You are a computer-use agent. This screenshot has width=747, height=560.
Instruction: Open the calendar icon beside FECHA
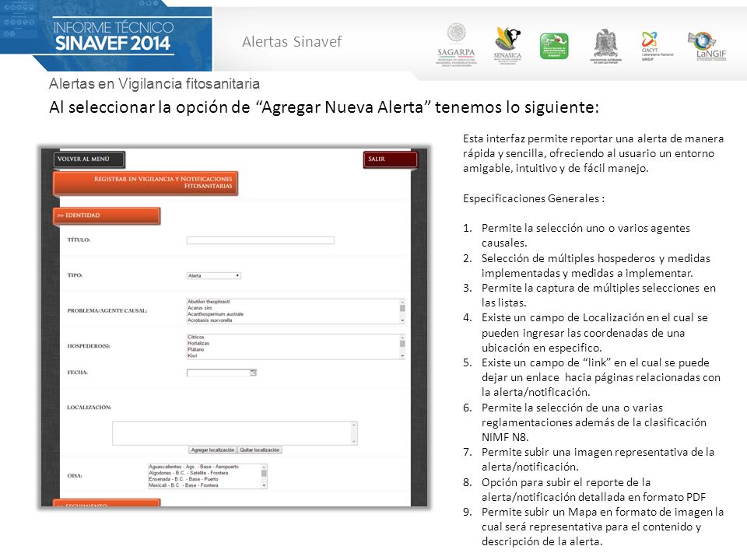(254, 373)
